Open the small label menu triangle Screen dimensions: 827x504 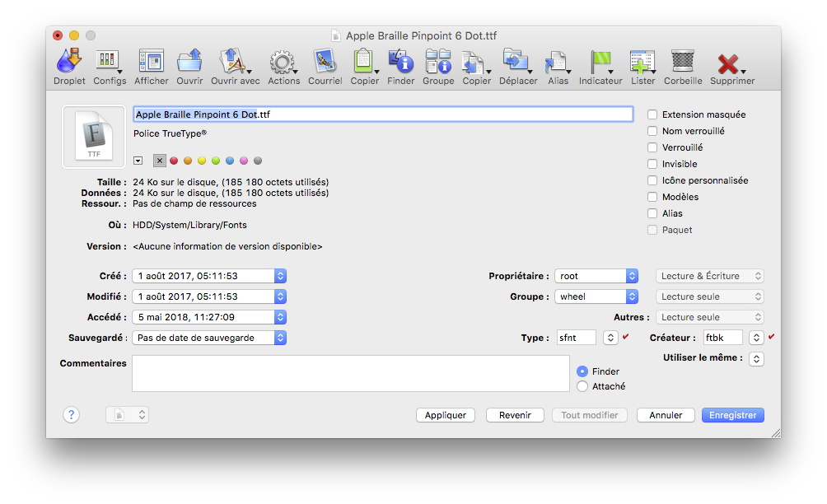(x=138, y=161)
